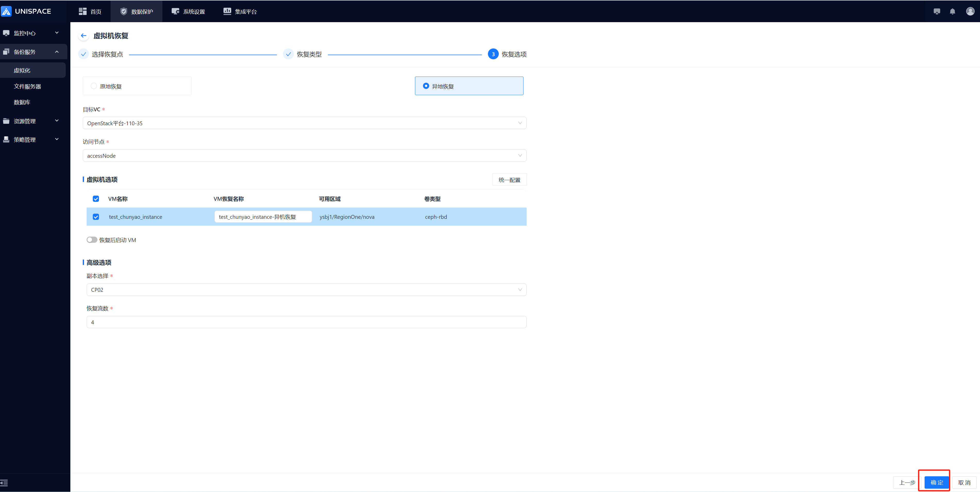Open the 目标VC dropdown

[x=304, y=123]
